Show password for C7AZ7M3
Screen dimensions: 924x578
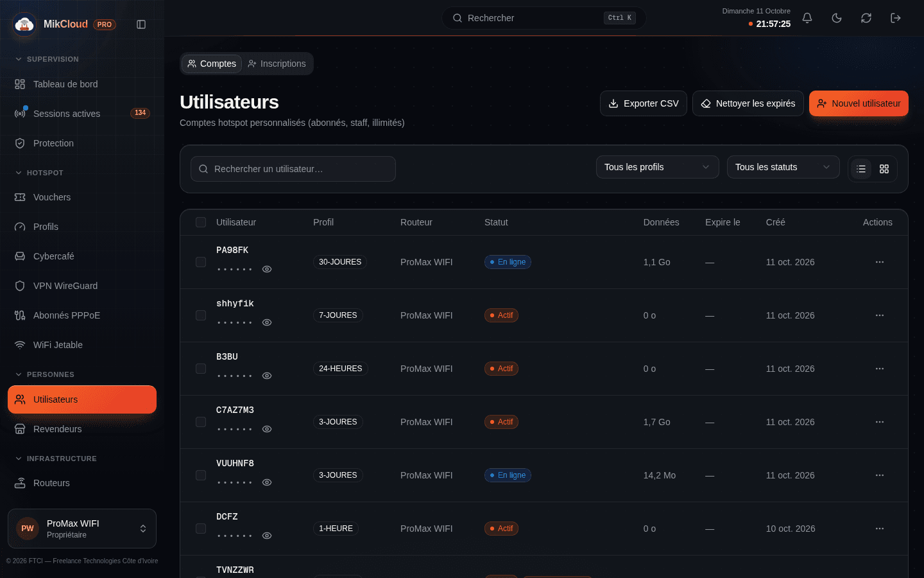[267, 429]
